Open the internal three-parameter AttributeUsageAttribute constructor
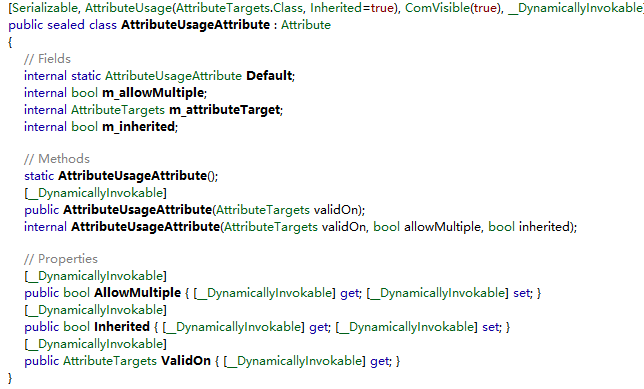This screenshot has width=644, height=389. (146, 227)
